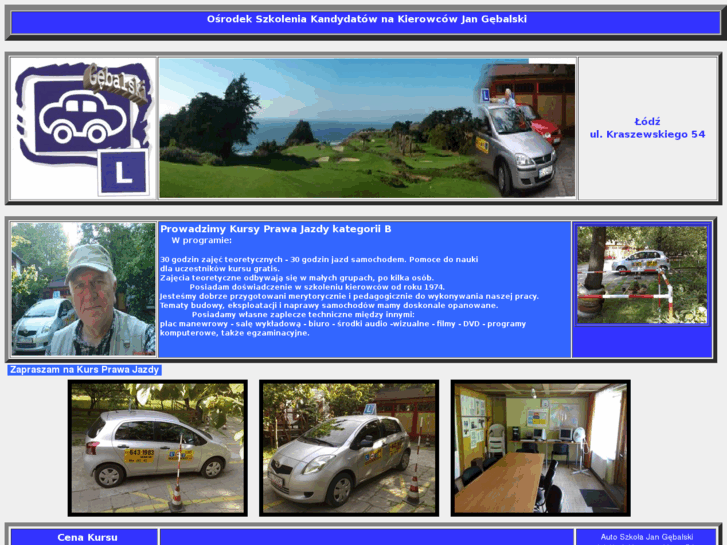Screen dimensions: 727x545
Task: Open the silver Toyota front-view photo with L sign
Action: tap(349, 448)
